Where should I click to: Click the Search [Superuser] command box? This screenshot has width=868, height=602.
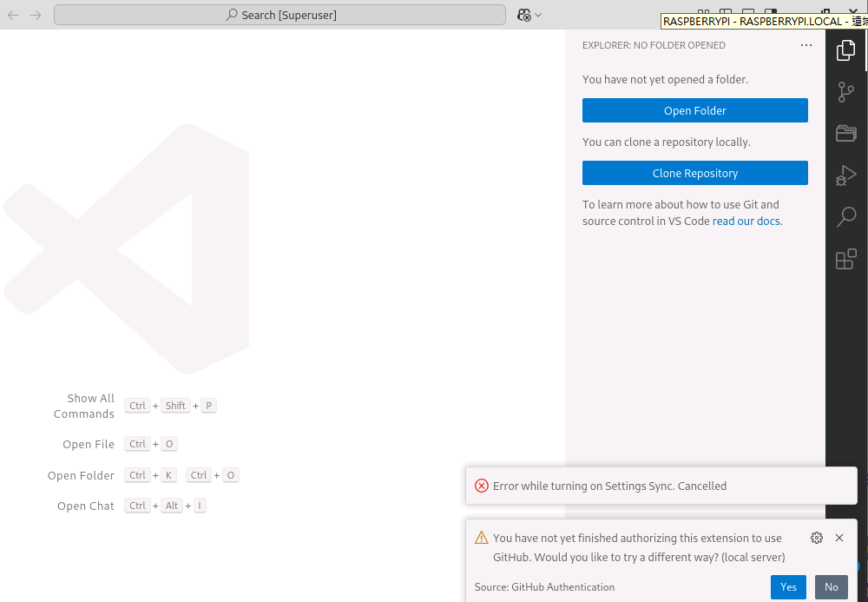[279, 15]
